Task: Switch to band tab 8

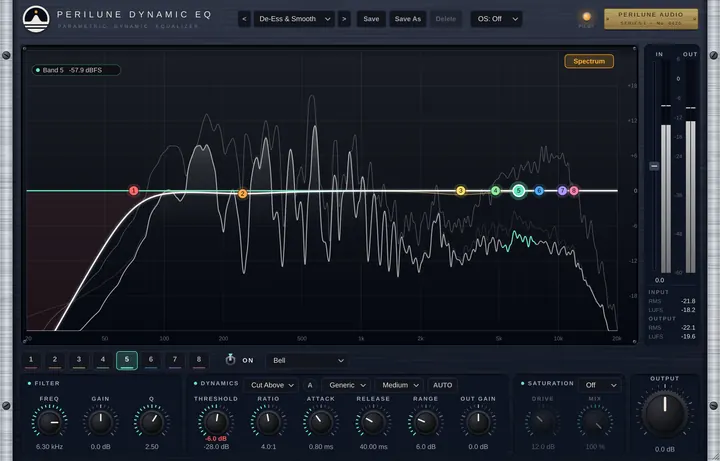Action: pyautogui.click(x=199, y=360)
